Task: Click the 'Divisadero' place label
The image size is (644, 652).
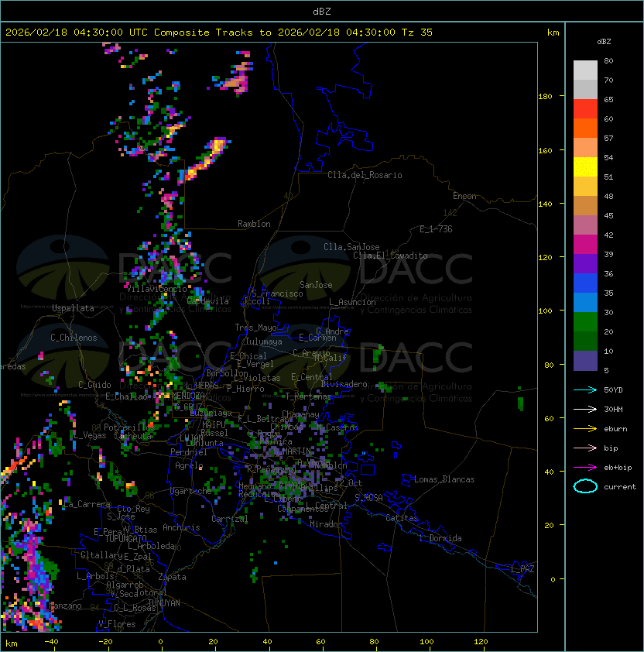Action: 344,384
